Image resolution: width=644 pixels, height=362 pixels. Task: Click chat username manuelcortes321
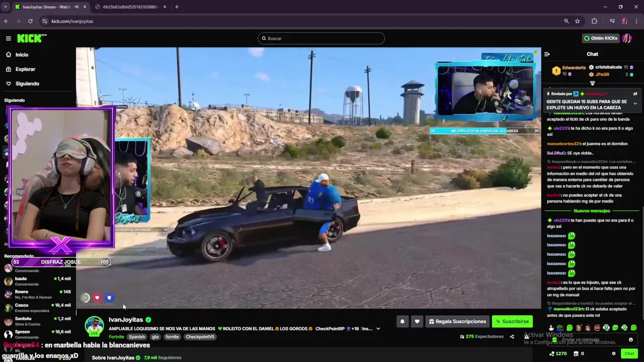click(x=563, y=144)
